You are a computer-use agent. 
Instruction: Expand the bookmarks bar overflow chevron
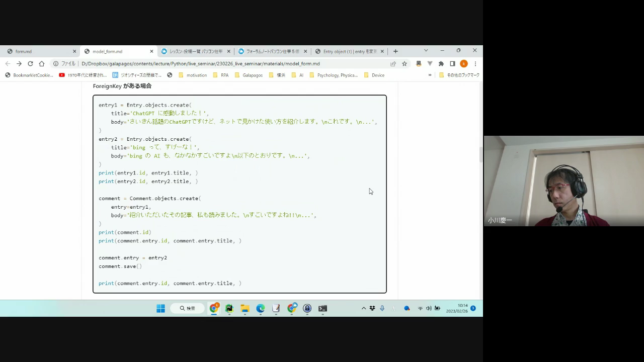(430, 75)
